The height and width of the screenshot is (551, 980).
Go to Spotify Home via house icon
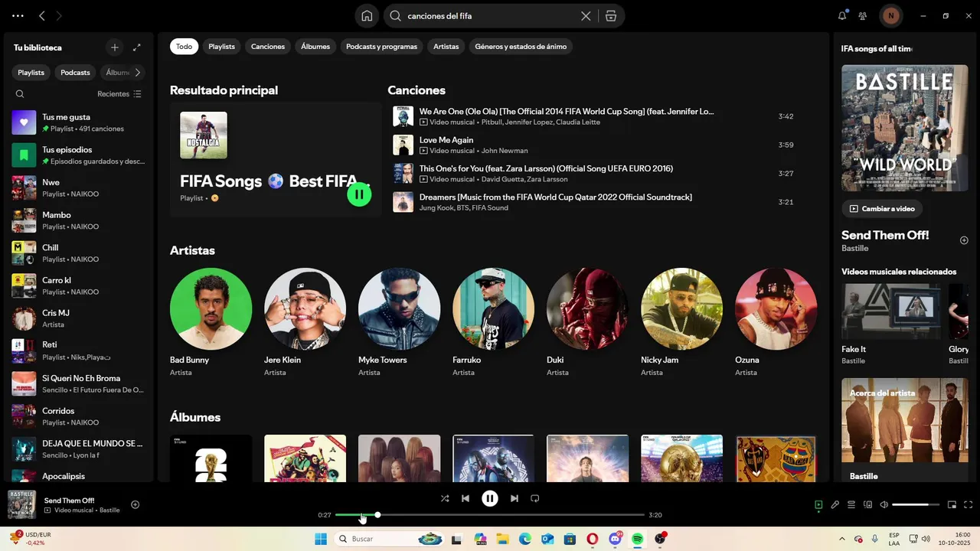click(367, 15)
